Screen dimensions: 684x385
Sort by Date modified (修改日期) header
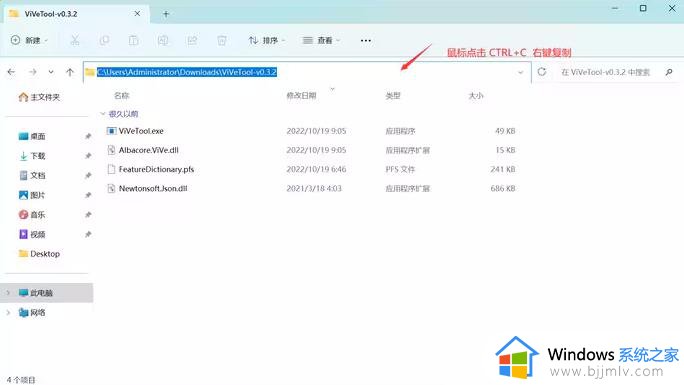[301, 95]
